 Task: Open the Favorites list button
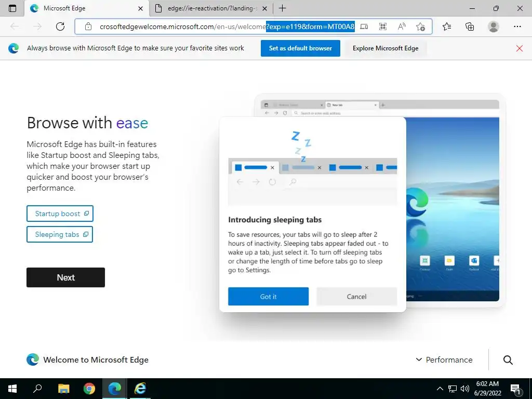(447, 26)
